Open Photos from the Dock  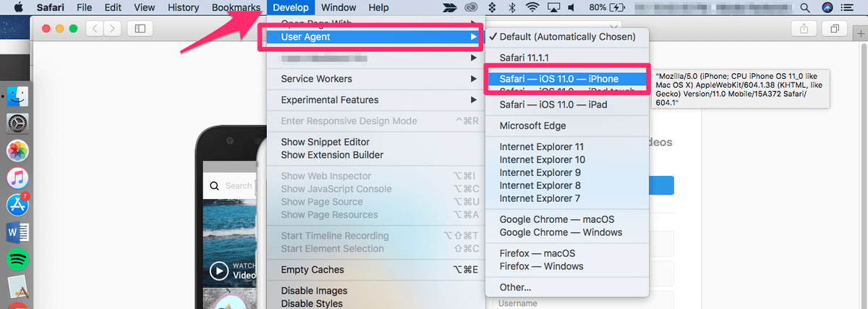[17, 151]
